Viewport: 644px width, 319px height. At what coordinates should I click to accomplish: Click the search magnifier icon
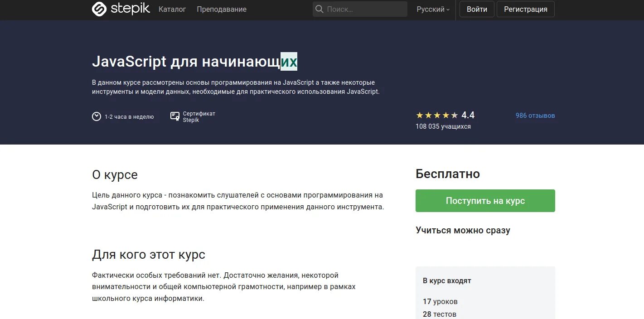(320, 9)
